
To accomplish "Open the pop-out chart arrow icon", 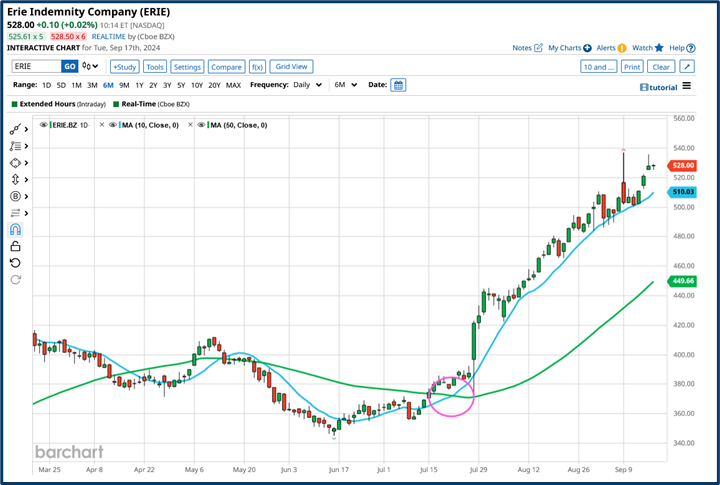I will 686,67.
